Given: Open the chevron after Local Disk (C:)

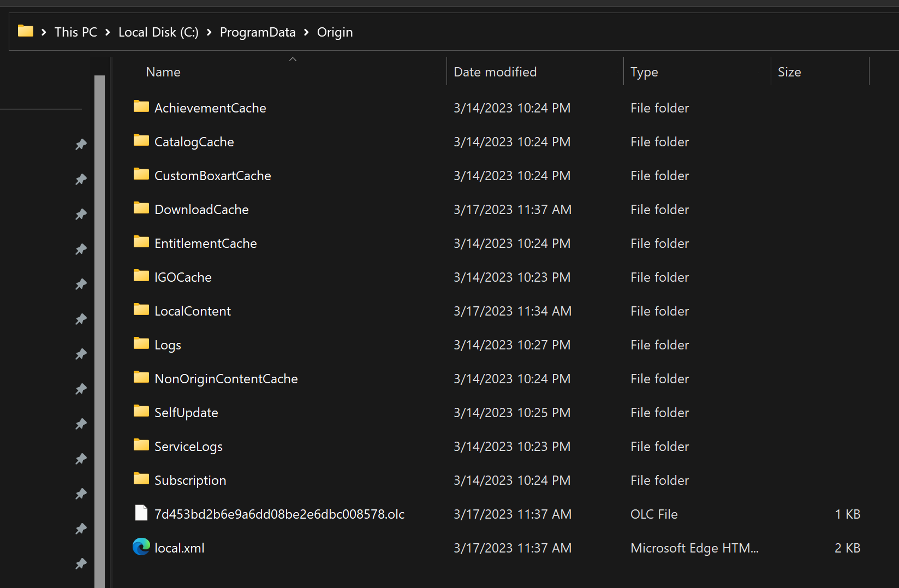Looking at the screenshot, I should 209,32.
